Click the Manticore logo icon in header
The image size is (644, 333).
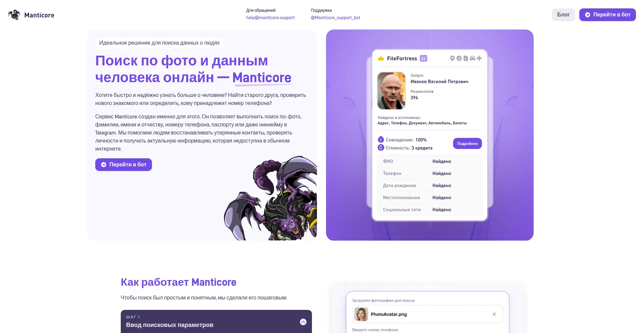coord(14,15)
